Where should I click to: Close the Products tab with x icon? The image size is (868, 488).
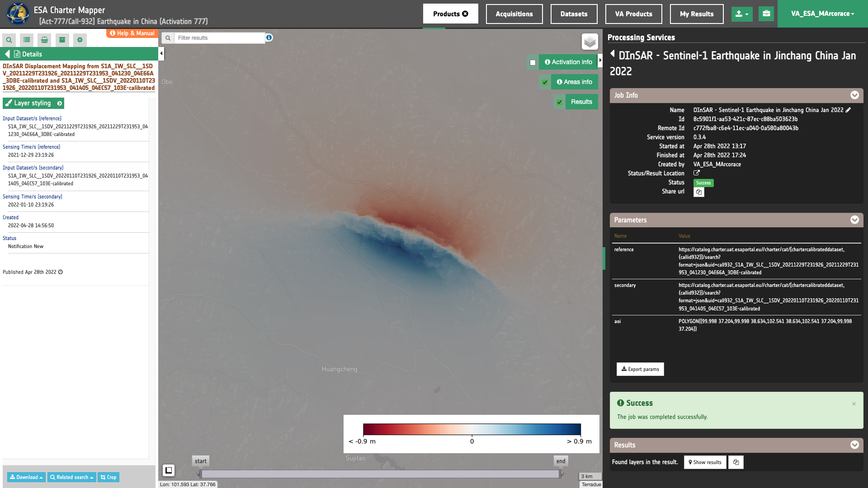[465, 14]
